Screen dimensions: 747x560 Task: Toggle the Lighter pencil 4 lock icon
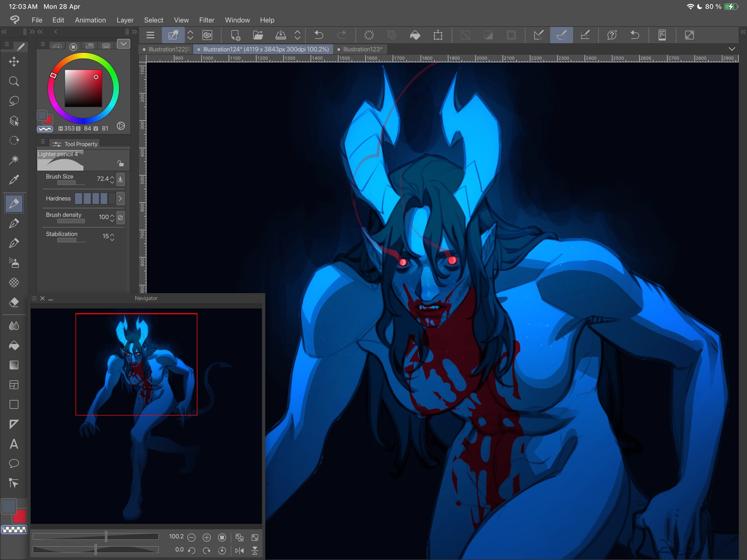[120, 163]
